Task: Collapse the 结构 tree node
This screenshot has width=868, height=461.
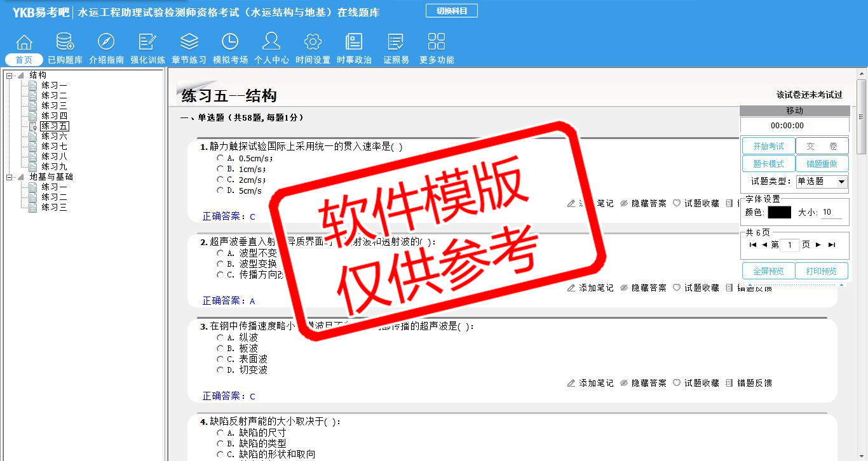Action: click(x=10, y=76)
